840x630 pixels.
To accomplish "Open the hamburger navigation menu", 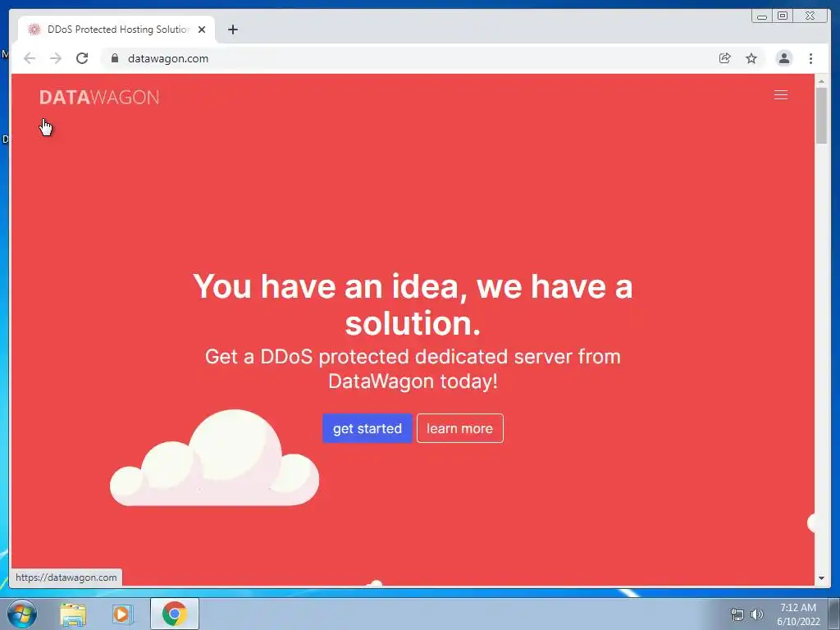I will pyautogui.click(x=781, y=95).
